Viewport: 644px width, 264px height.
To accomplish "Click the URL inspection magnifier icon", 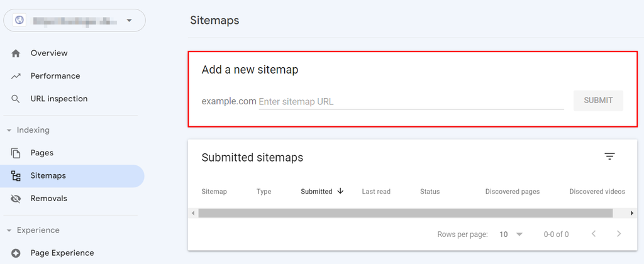I will 16,99.
